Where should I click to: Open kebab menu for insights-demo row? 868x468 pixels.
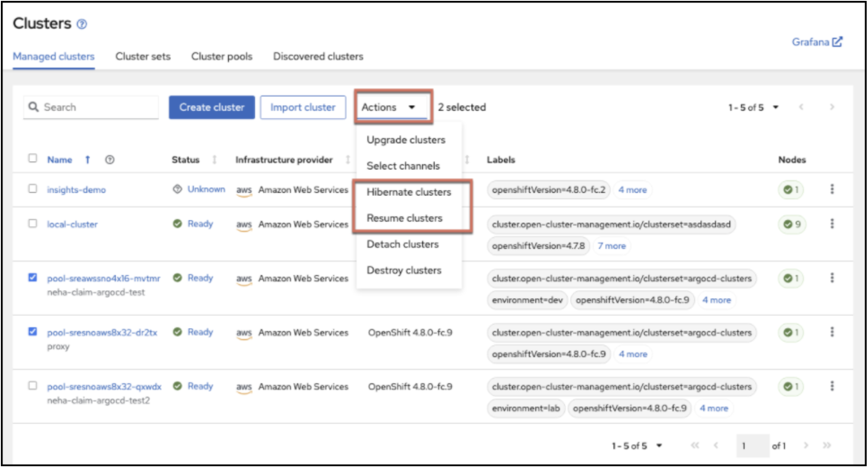[x=832, y=190]
